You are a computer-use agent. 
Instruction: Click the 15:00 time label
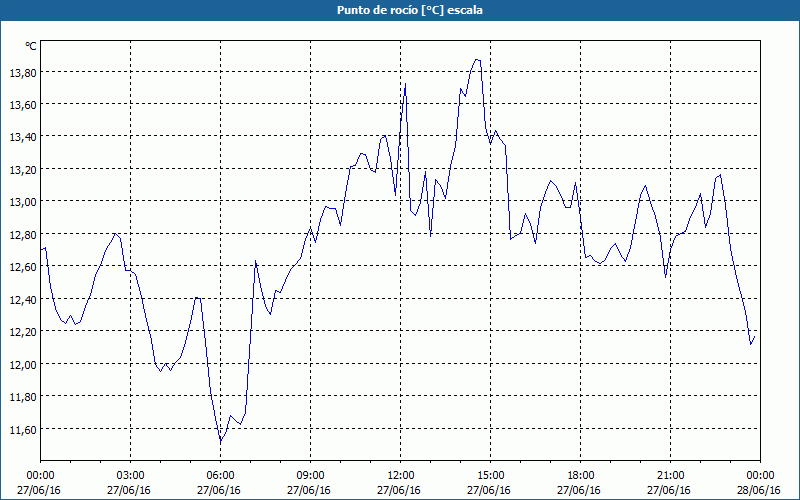490,476
